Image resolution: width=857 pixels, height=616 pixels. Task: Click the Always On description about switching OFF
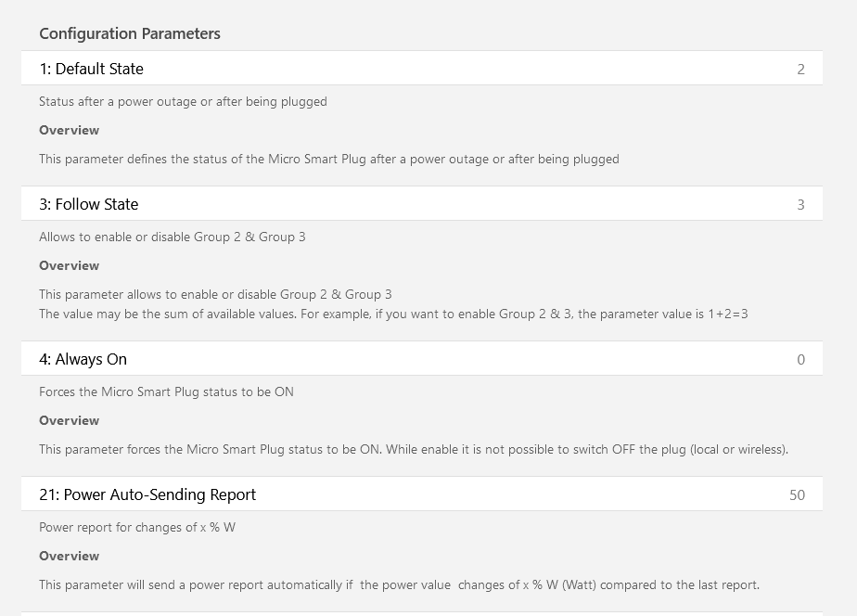click(414, 449)
